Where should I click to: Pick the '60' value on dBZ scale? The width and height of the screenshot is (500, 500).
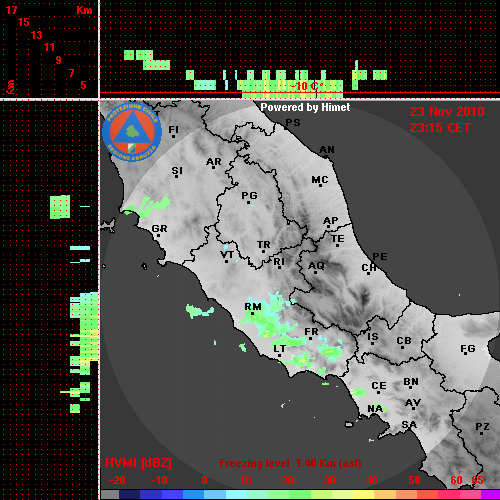(456, 480)
